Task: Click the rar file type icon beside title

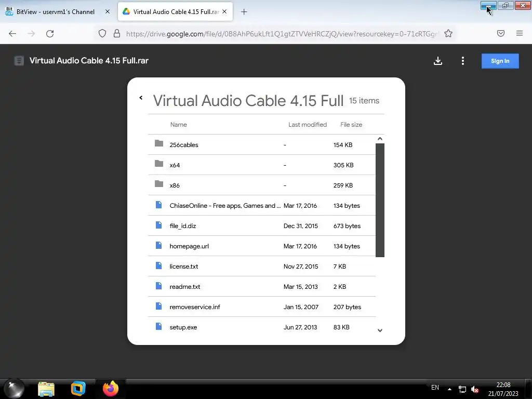Action: click(19, 61)
